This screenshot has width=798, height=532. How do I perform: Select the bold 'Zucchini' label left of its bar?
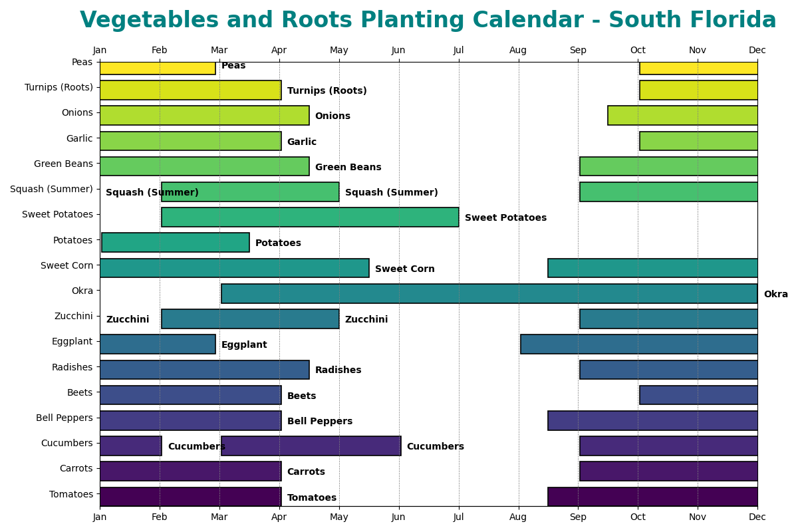tap(128, 320)
